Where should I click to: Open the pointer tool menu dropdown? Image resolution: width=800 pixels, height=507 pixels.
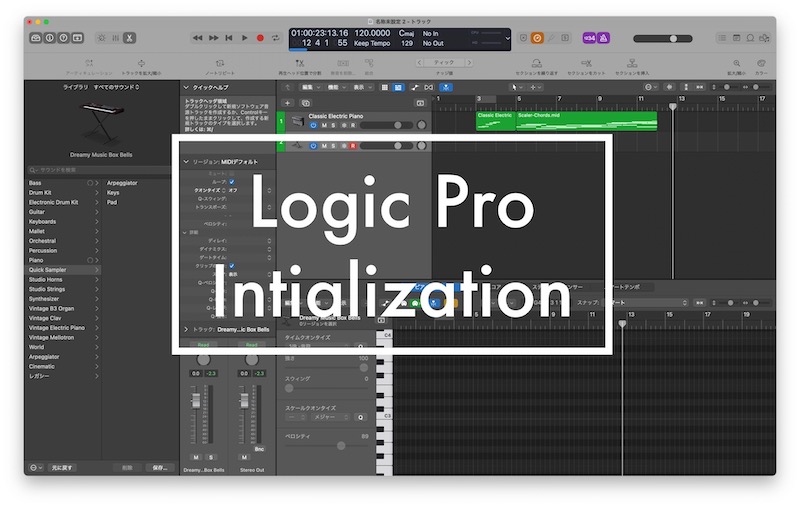click(x=517, y=87)
